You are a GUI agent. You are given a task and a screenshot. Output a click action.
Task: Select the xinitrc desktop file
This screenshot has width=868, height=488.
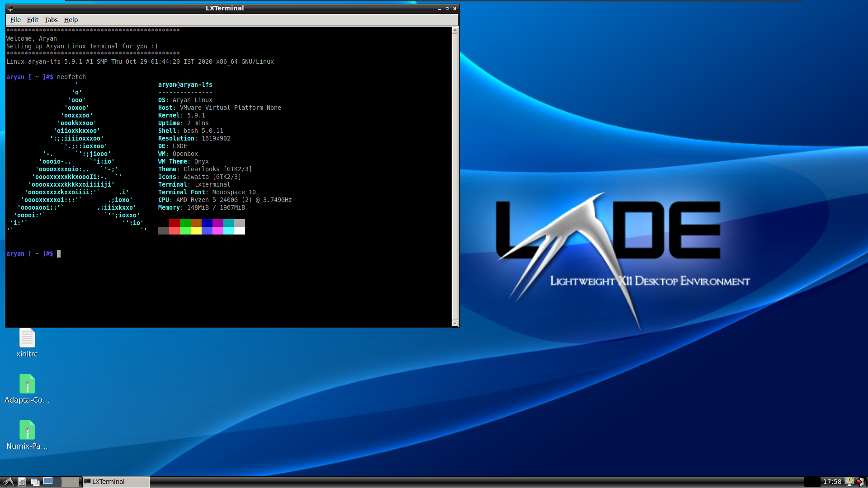[27, 343]
